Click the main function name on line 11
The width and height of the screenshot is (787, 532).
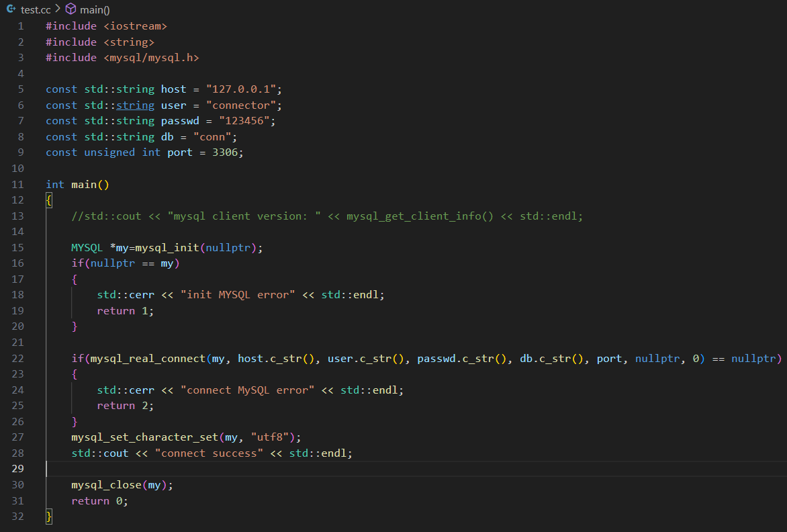[84, 185]
